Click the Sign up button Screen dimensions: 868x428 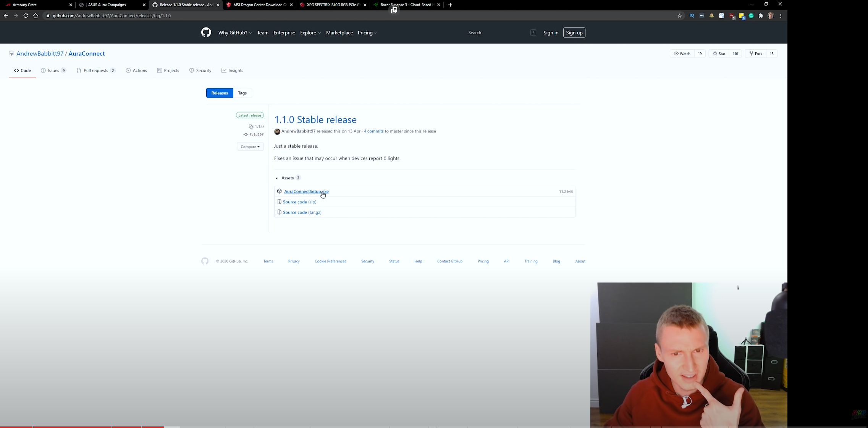574,33
